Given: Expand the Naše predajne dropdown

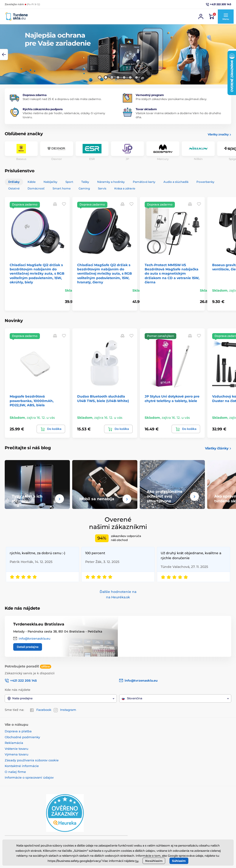Looking at the screenshot, I should [61, 698].
